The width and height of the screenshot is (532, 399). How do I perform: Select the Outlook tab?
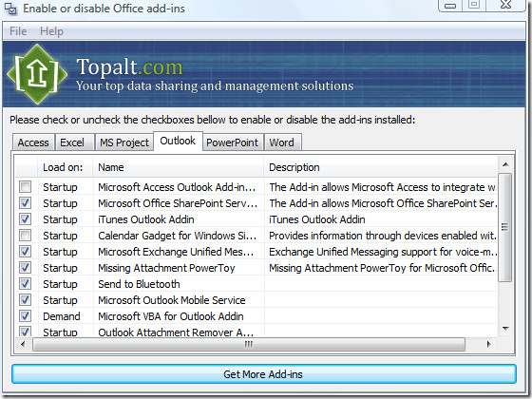[178, 141]
